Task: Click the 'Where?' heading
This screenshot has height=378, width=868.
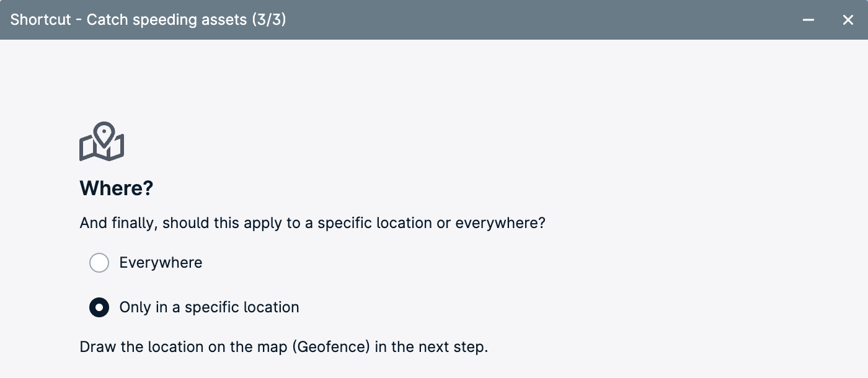Action: (117, 188)
